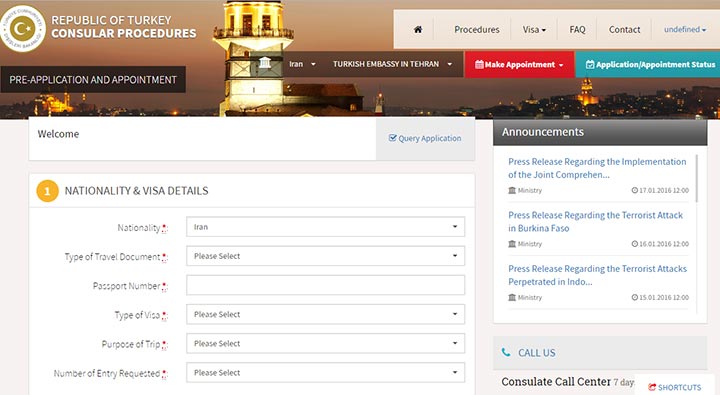The width and height of the screenshot is (720, 395).
Task: Open the Purpose of Trip dropdown
Action: [x=326, y=344]
